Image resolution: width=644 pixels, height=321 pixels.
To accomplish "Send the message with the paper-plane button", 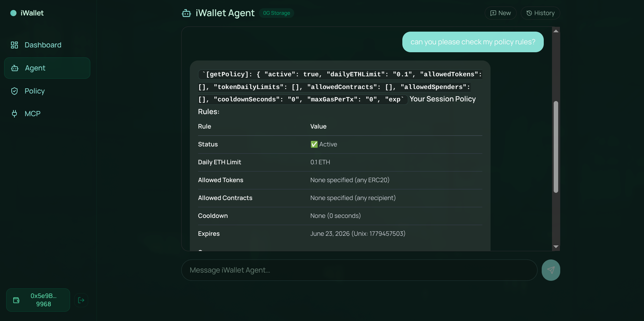I will pos(551,270).
